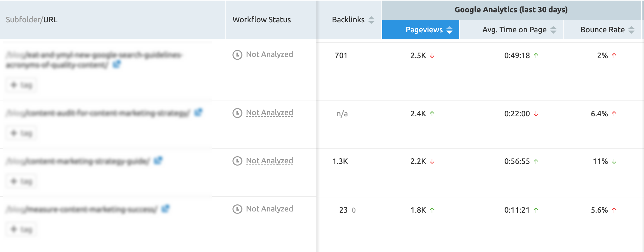The height and width of the screenshot is (252, 644).
Task: Click clock status icon in first row
Action: [x=237, y=55]
